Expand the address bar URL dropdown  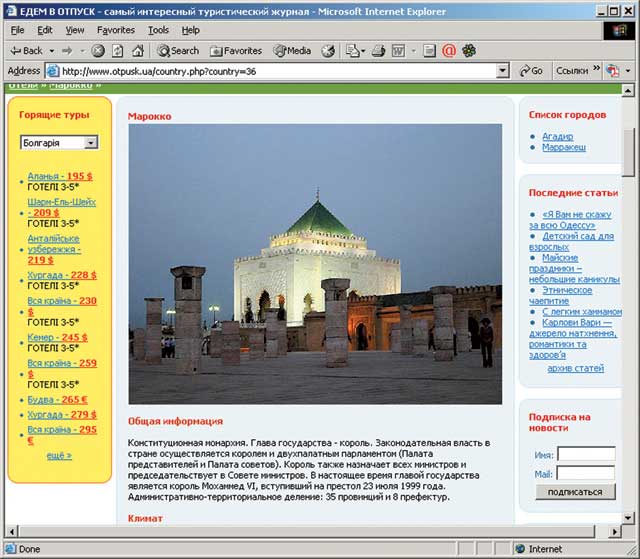[503, 71]
